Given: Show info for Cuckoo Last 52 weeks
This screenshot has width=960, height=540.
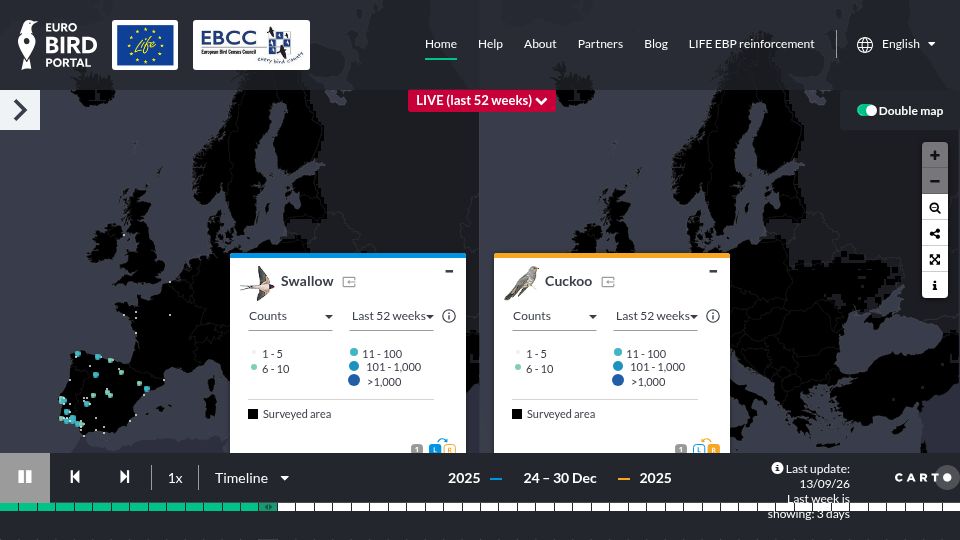Looking at the screenshot, I should click(x=713, y=316).
